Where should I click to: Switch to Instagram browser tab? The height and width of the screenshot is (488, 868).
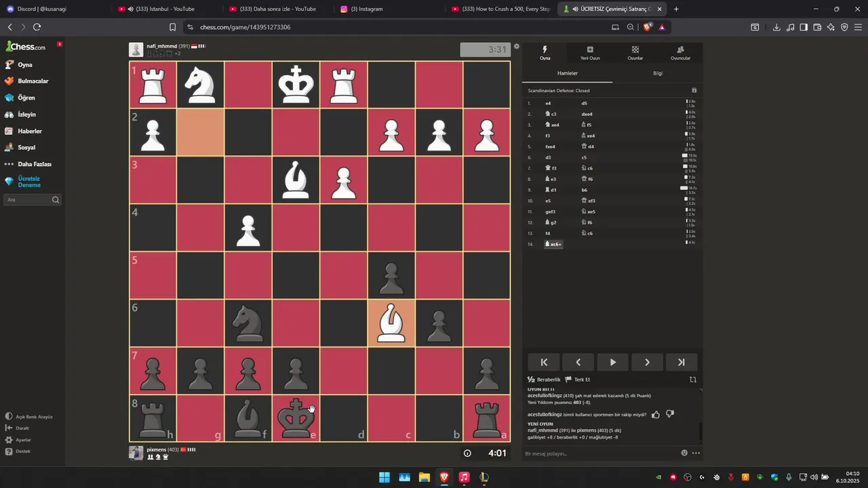[x=390, y=9]
